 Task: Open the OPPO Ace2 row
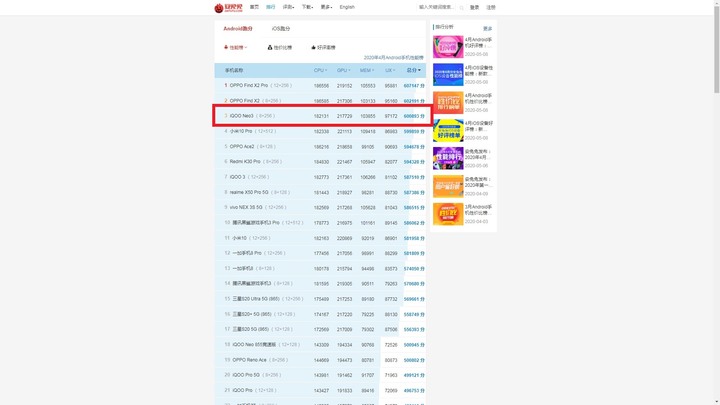point(320,146)
